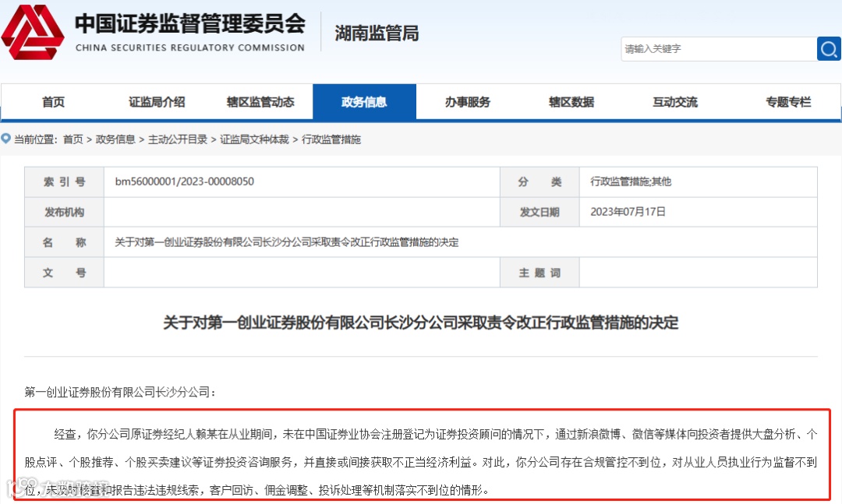This screenshot has height=504, width=842.
Task: Open the 办事服务 navigation tab
Action: [468, 102]
